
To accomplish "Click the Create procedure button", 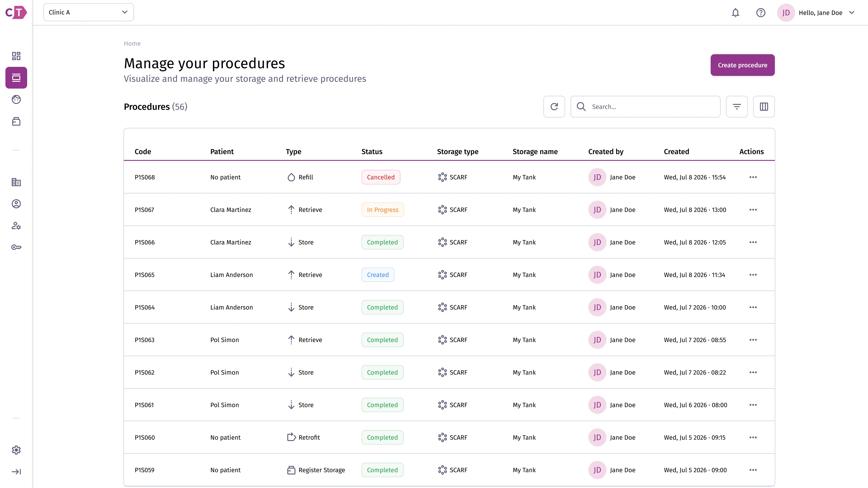I will 743,65.
